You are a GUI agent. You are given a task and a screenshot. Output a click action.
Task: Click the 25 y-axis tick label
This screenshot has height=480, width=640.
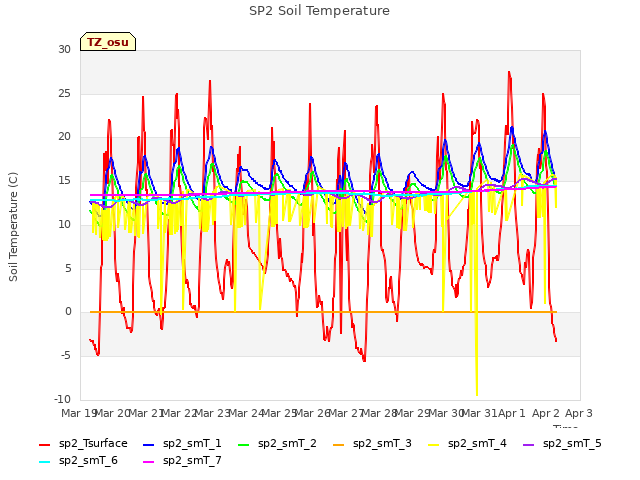coord(64,93)
